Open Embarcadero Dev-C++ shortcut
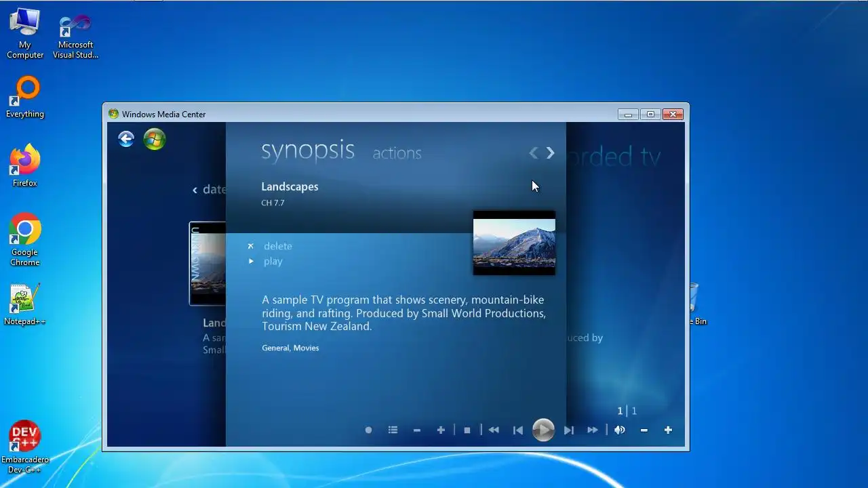 point(25,447)
